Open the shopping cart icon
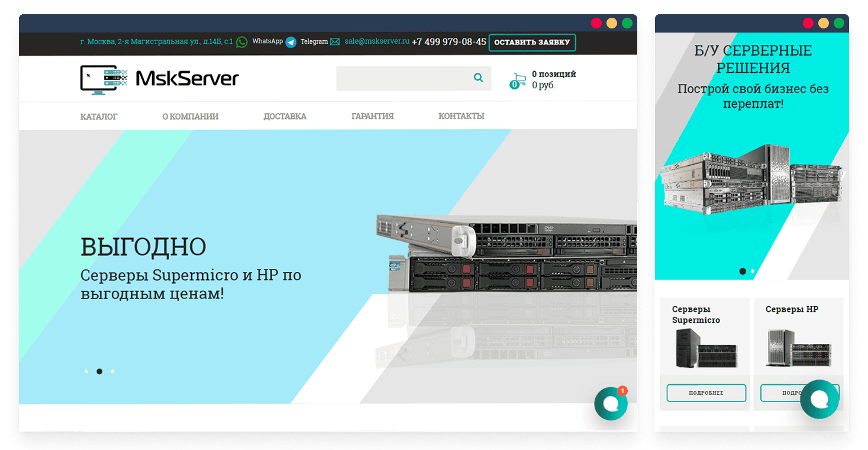Image resolution: width=868 pixels, height=450 pixels. [518, 81]
